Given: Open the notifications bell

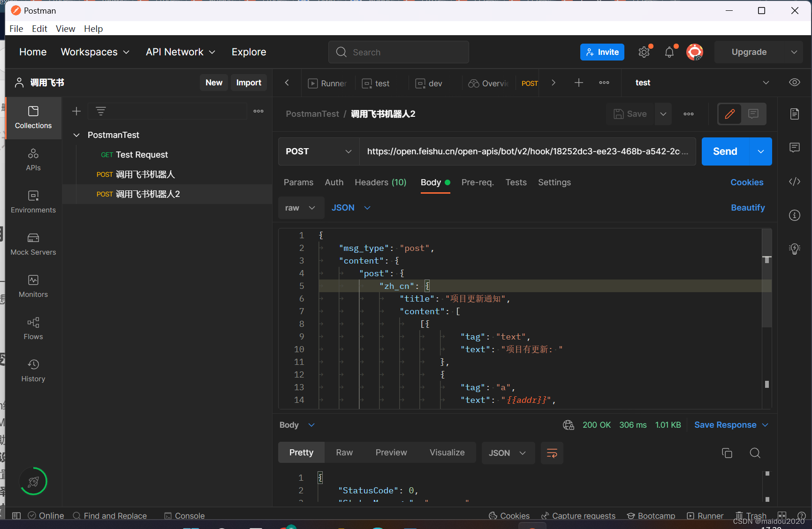Looking at the screenshot, I should pyautogui.click(x=669, y=52).
